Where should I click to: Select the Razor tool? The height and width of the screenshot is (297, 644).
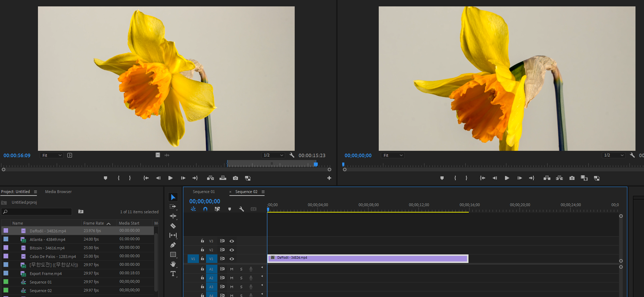[x=173, y=226]
